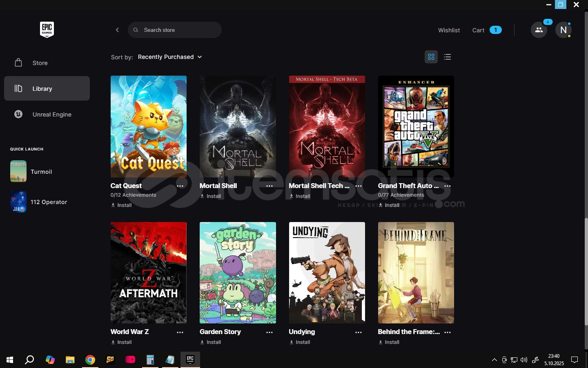Open Behind the Frame options menu
Screen dimensions: 588x368
click(448, 332)
